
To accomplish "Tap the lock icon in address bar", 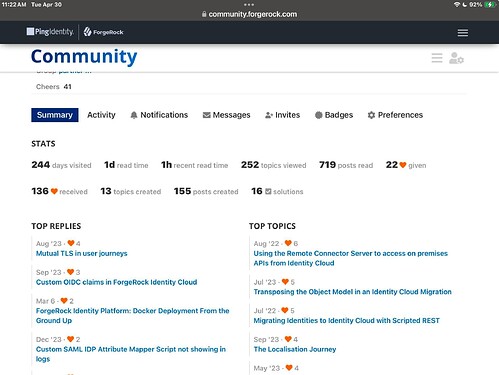I will (x=204, y=14).
